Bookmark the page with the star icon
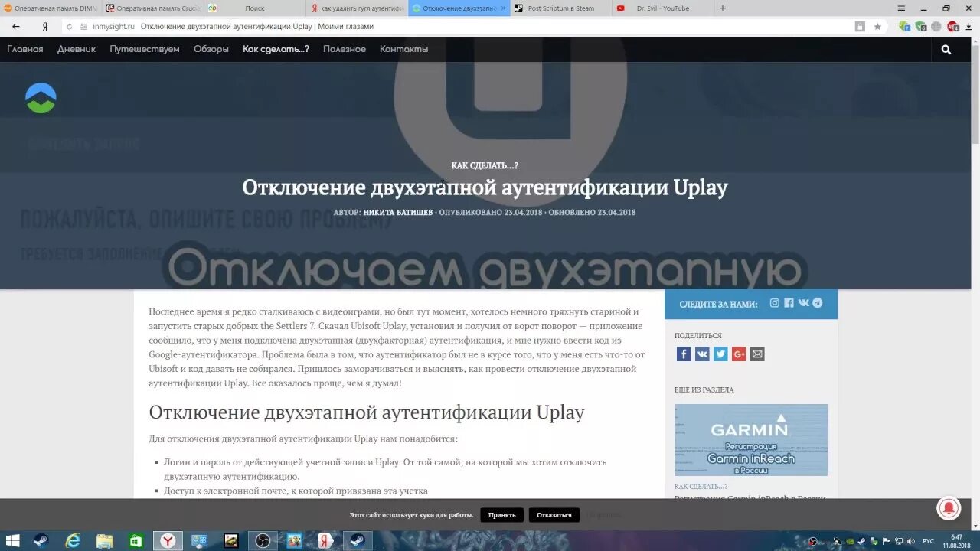This screenshot has height=551, width=980. [x=877, y=26]
